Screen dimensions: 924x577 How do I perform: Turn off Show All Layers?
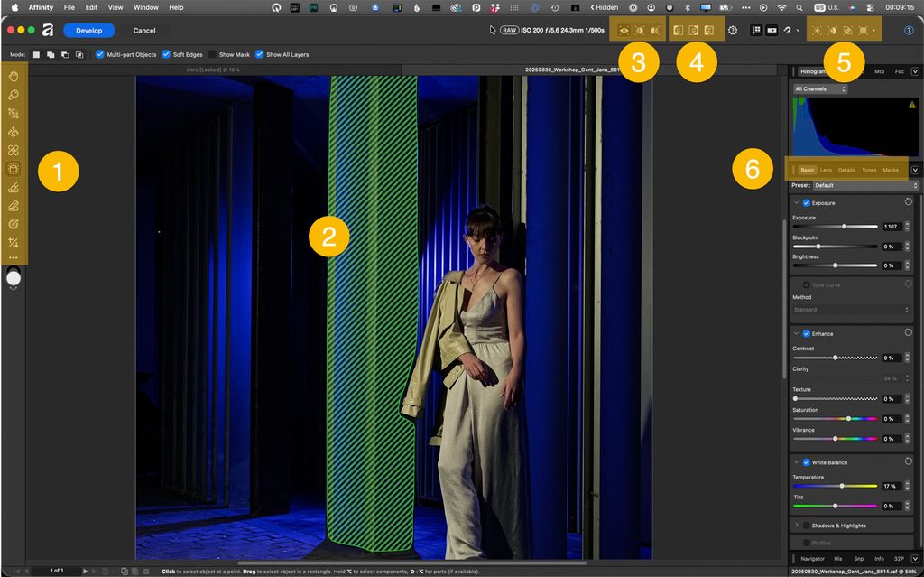pyautogui.click(x=259, y=54)
